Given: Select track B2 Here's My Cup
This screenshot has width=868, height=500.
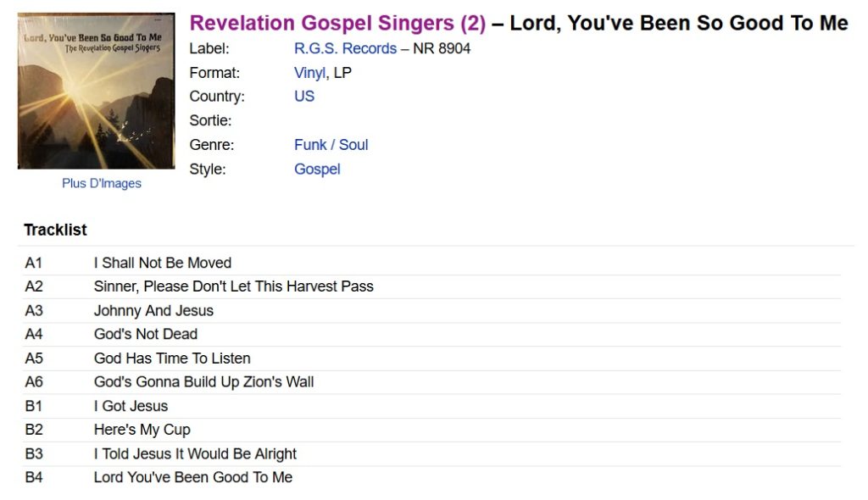Looking at the screenshot, I should [431, 430].
